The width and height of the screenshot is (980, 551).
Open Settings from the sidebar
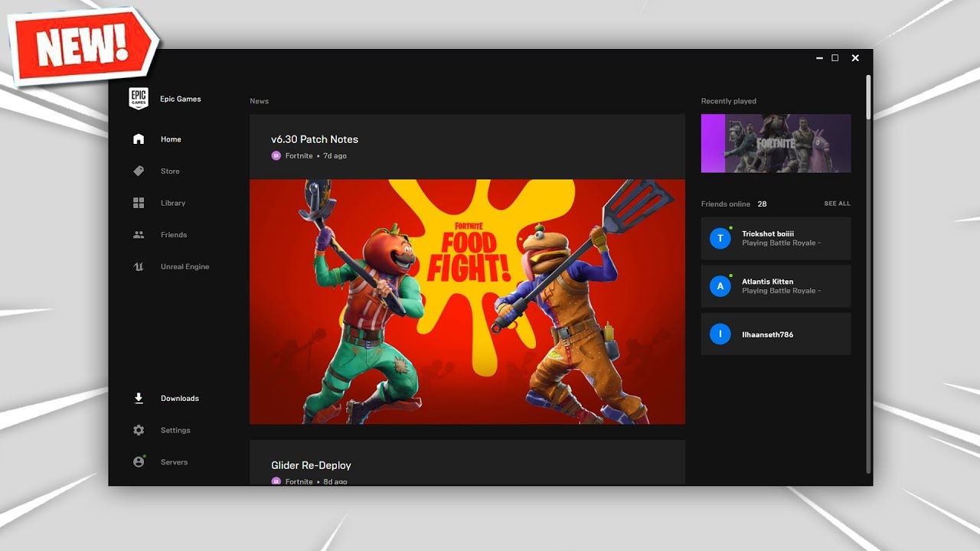pyautogui.click(x=175, y=430)
